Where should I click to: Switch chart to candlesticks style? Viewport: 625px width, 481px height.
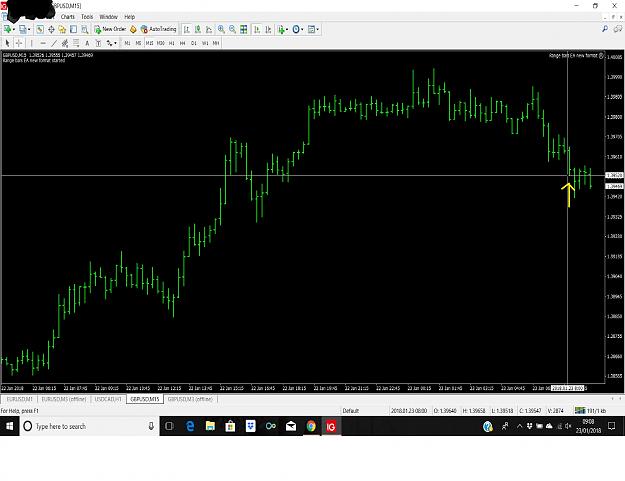tap(198, 29)
